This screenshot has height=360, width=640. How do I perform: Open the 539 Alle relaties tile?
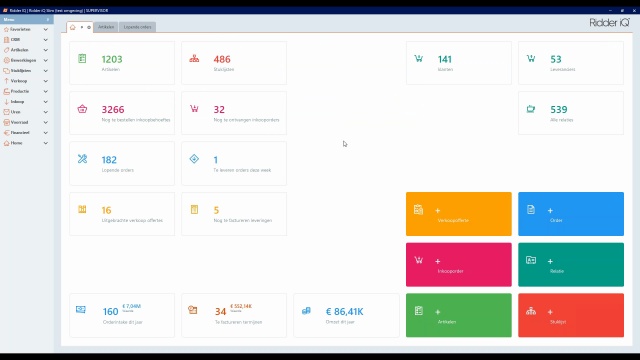point(571,113)
